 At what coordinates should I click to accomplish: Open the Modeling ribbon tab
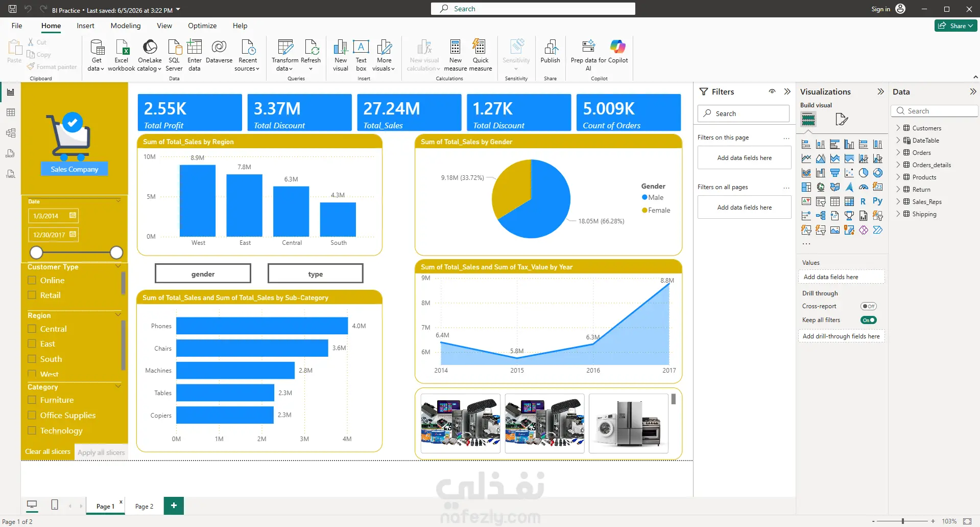coord(126,26)
